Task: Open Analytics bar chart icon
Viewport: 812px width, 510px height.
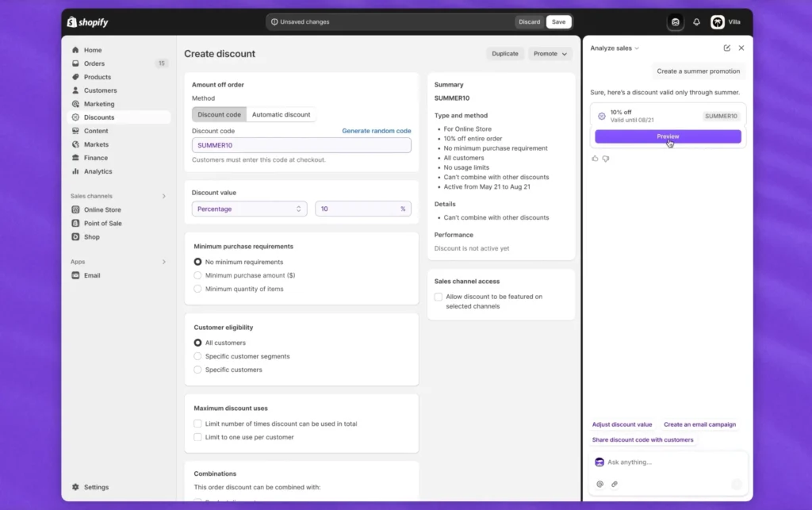Action: 75,171
